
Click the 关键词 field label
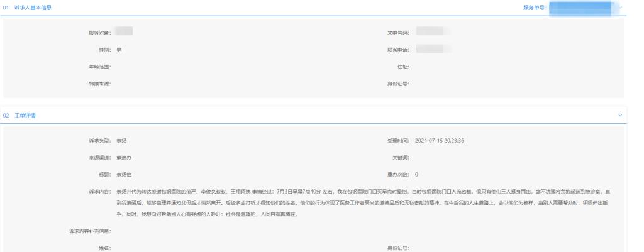(401, 158)
